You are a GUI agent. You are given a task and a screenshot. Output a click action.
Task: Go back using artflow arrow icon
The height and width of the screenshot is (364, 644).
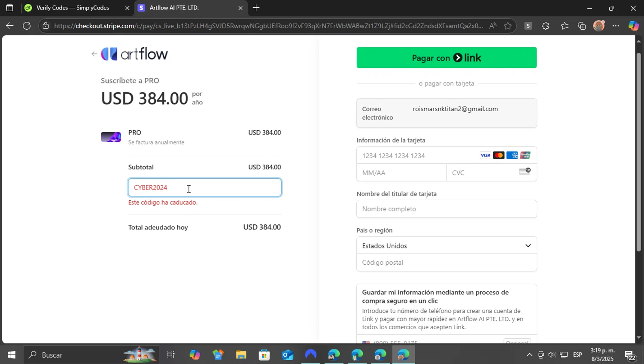tap(94, 54)
